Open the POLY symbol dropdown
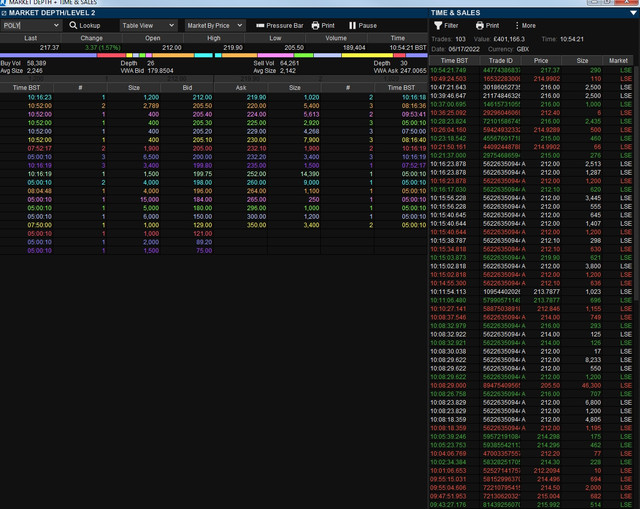This screenshot has height=509, width=640. 56,25
